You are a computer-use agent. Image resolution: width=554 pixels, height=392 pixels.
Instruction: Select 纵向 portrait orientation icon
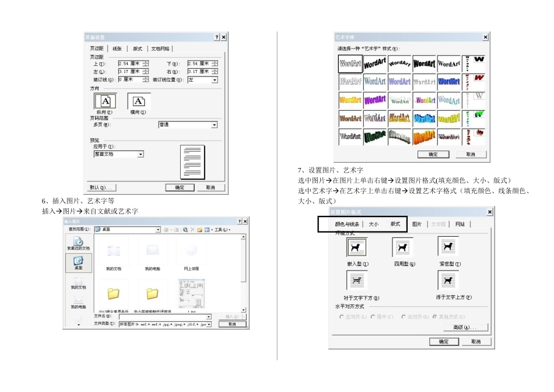pos(106,101)
